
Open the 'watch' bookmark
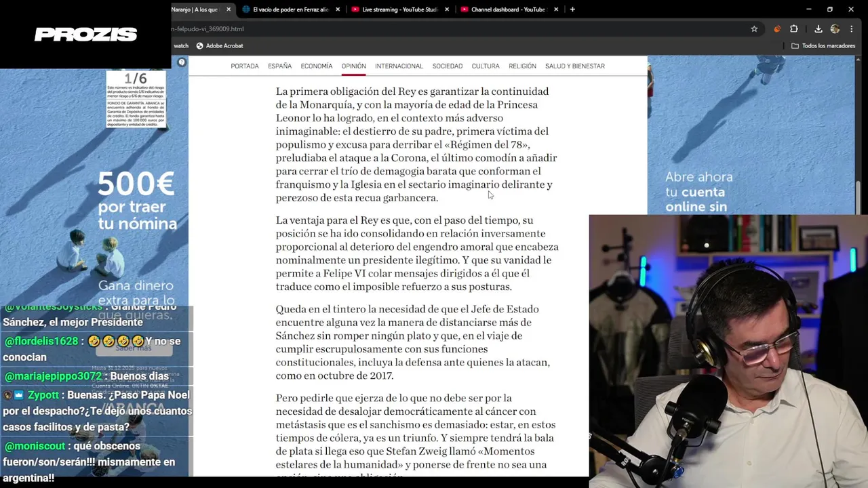[181, 46]
